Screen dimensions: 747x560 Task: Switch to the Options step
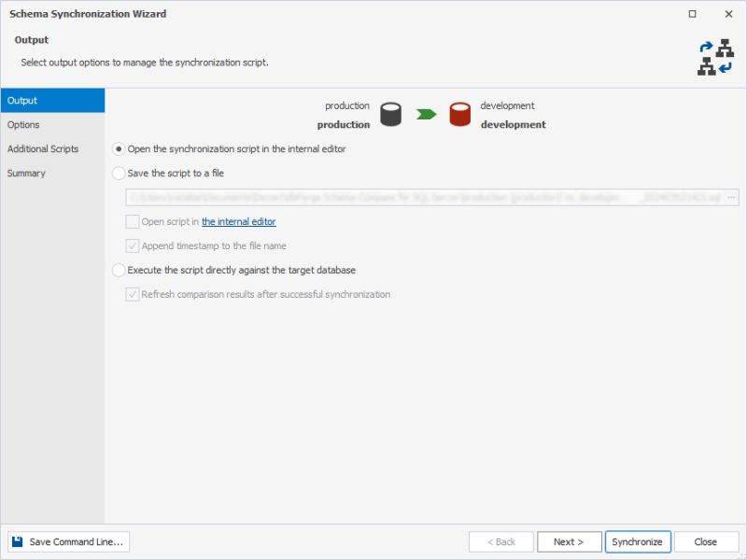[23, 124]
